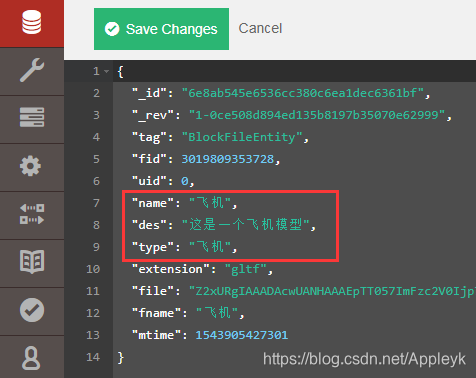This screenshot has height=378, width=476.
Task: Click mtime value 1543905427301
Action: 242,335
